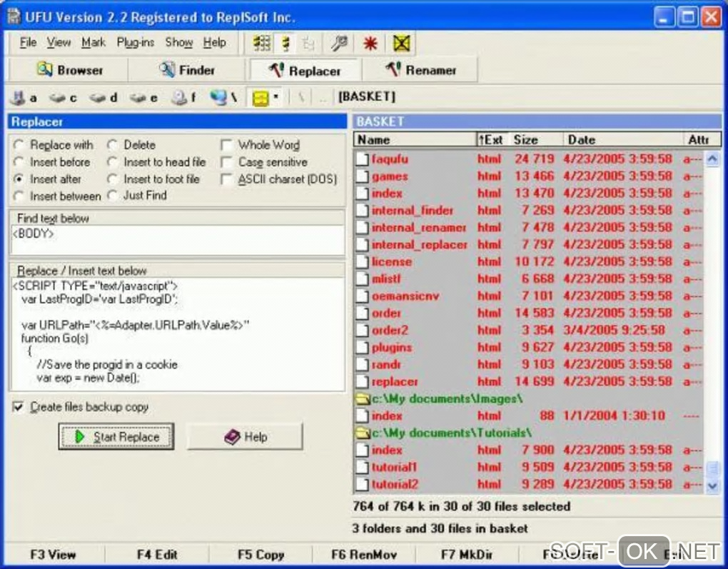Screen dimensions: 728x569
Task: Enable the Case sensitive checkbox
Action: [x=226, y=162]
